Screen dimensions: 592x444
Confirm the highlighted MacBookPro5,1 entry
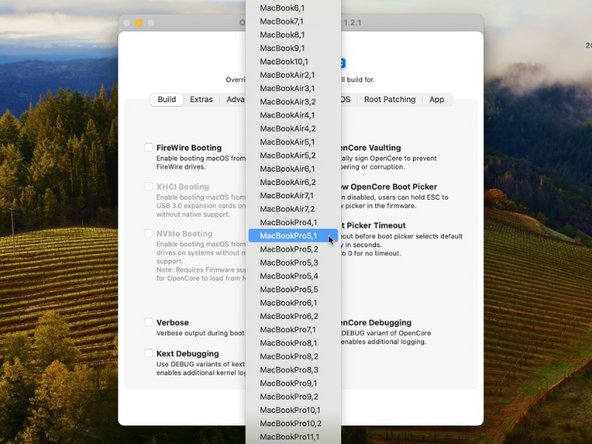[x=293, y=236]
